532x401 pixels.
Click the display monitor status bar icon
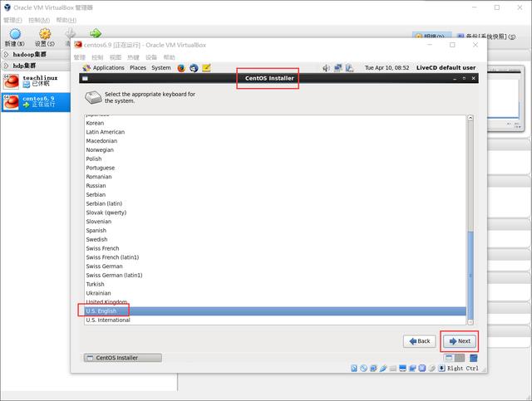(402, 368)
